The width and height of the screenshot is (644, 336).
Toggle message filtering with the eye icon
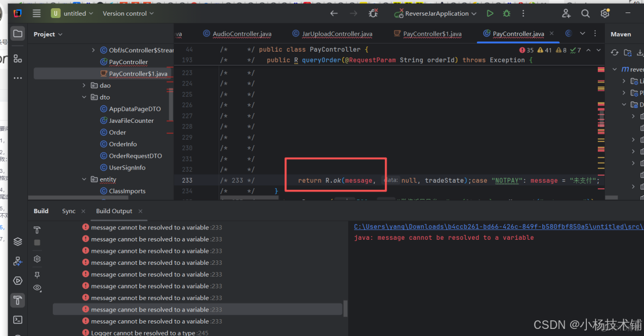pyautogui.click(x=37, y=288)
